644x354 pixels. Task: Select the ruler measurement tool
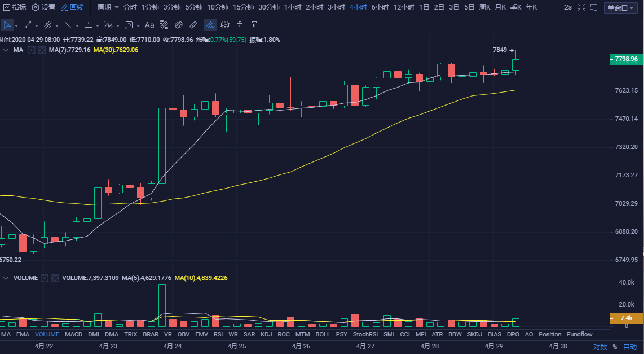(193, 25)
